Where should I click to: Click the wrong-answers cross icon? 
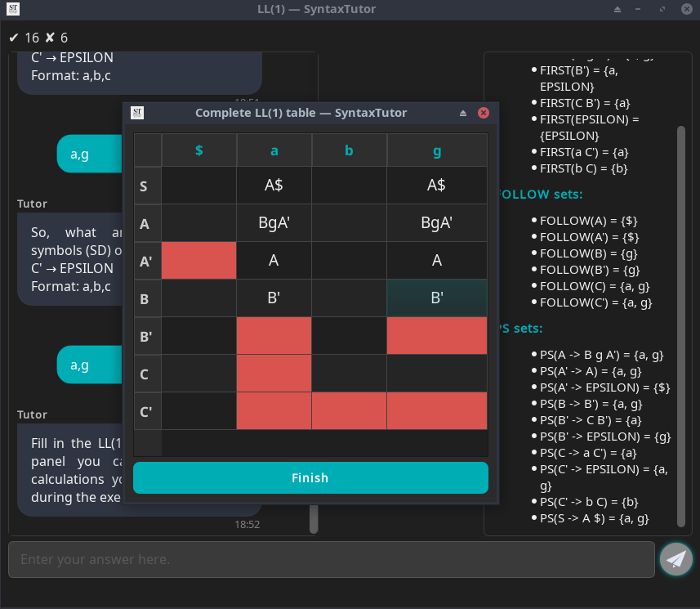[x=50, y=38]
